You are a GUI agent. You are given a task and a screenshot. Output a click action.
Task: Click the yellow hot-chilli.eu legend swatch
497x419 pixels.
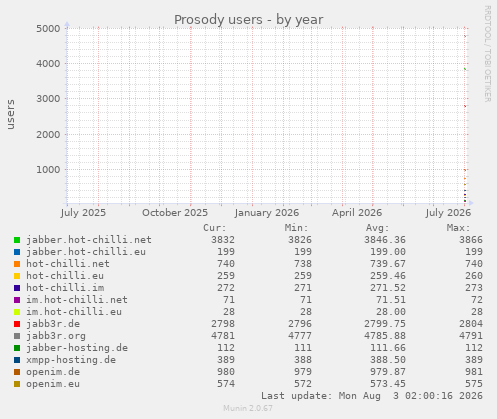17,276
